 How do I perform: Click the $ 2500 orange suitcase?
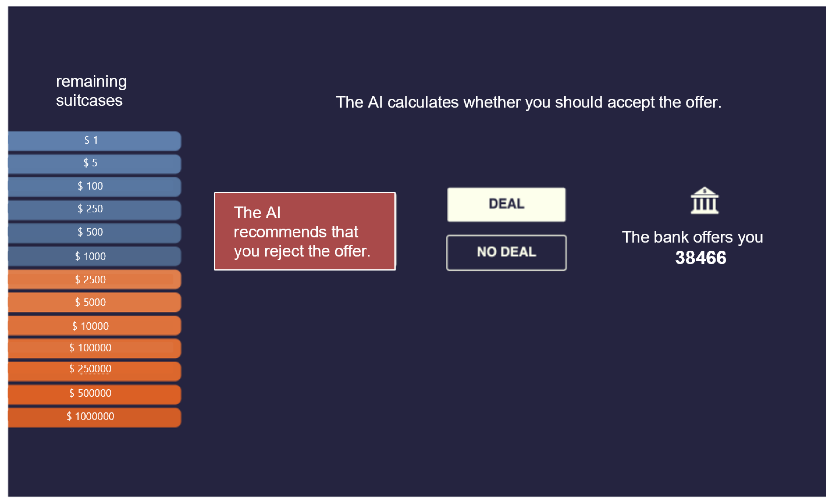pyautogui.click(x=94, y=279)
